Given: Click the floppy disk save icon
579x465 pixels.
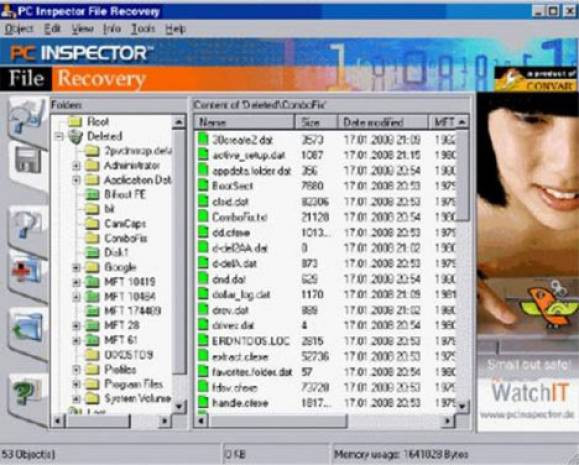Looking at the screenshot, I should click(x=28, y=161).
